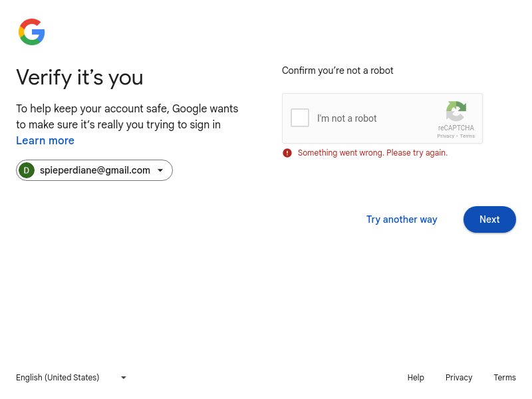The height and width of the screenshot is (399, 532).
Task: Open the footer Help link
Action: click(x=416, y=378)
